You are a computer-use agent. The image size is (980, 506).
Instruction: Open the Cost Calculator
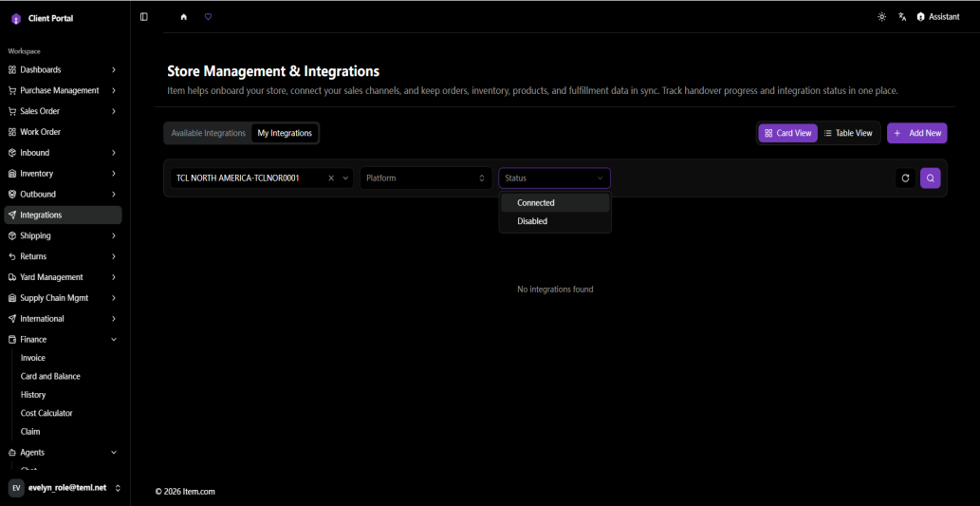[46, 413]
